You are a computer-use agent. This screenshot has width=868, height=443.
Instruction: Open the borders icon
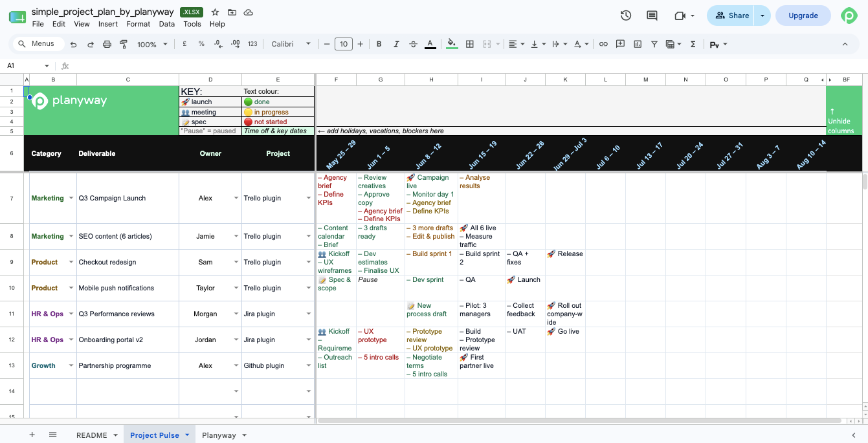470,44
